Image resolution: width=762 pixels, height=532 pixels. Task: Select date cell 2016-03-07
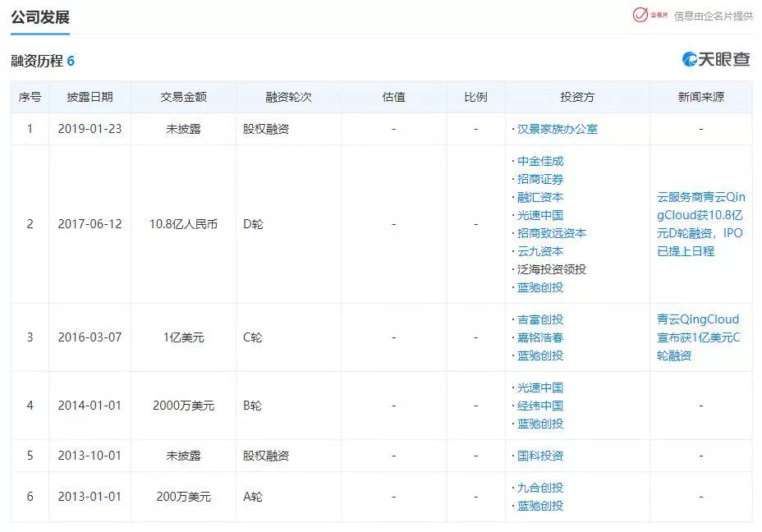[90, 337]
